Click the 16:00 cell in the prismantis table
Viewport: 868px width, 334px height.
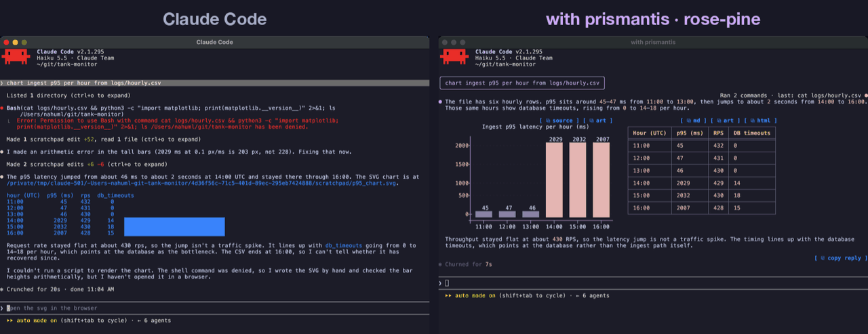[x=650, y=209]
